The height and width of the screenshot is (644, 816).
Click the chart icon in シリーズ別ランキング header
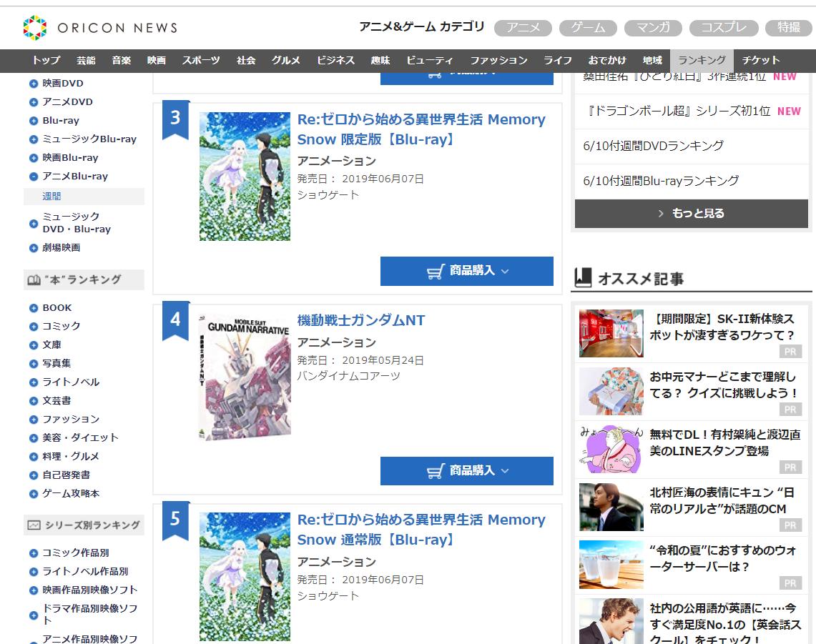coord(34,525)
